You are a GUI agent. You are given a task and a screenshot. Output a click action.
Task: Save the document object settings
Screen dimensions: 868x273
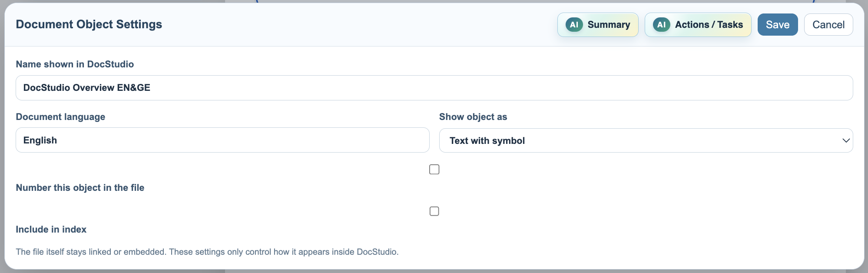coord(778,25)
